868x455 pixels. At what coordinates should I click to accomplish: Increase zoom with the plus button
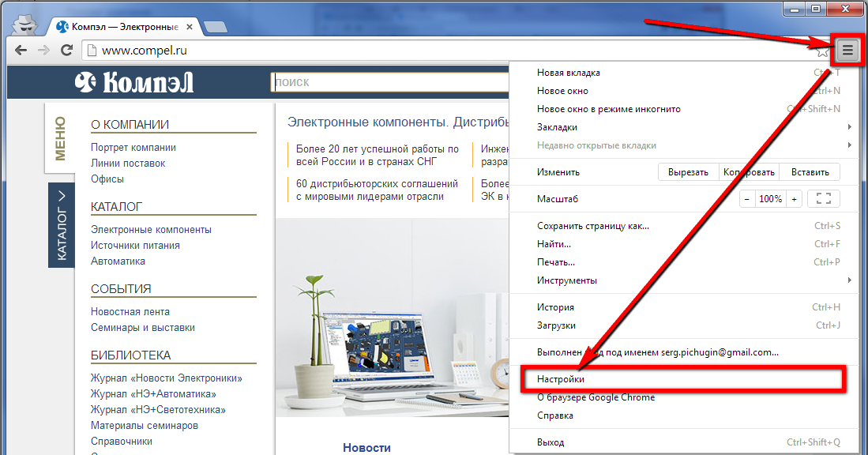click(x=794, y=199)
